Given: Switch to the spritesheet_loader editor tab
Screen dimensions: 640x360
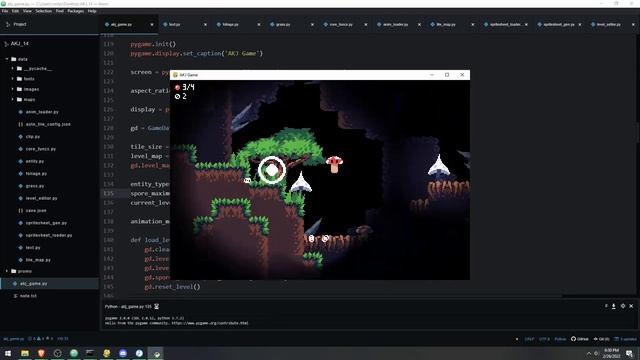Looking at the screenshot, I should [505, 24].
